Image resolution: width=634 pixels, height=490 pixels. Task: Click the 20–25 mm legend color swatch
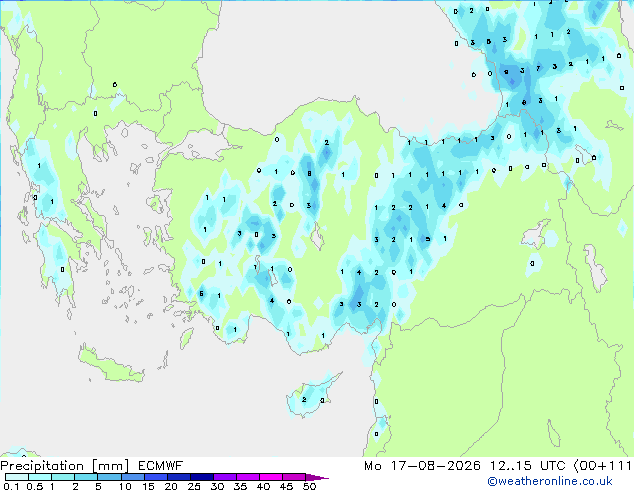(178, 477)
